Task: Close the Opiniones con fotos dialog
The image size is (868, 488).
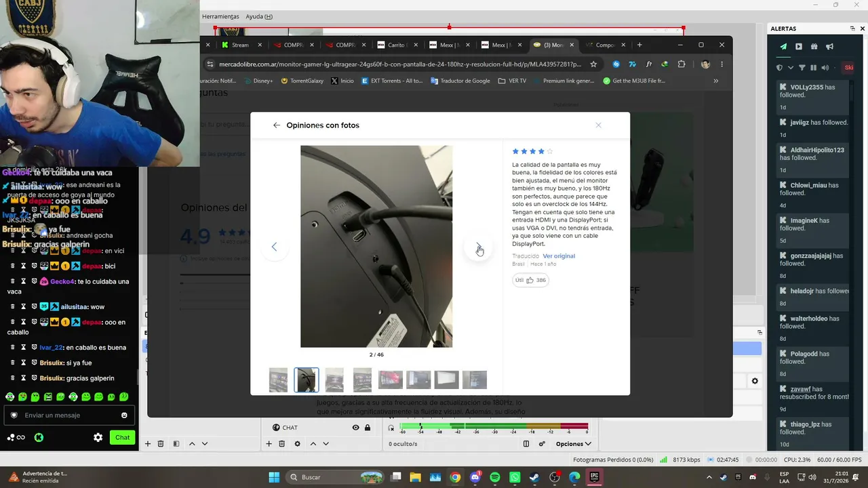Action: coord(598,125)
